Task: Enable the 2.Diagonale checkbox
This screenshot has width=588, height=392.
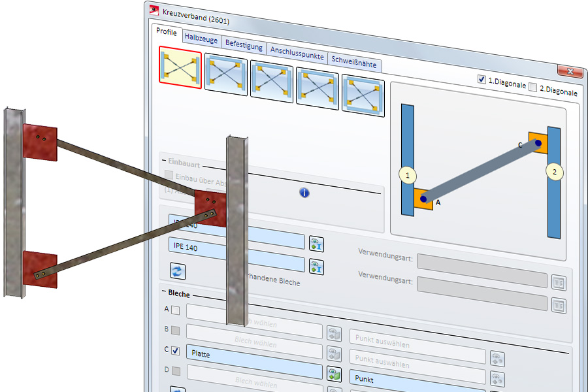Action: [532, 88]
